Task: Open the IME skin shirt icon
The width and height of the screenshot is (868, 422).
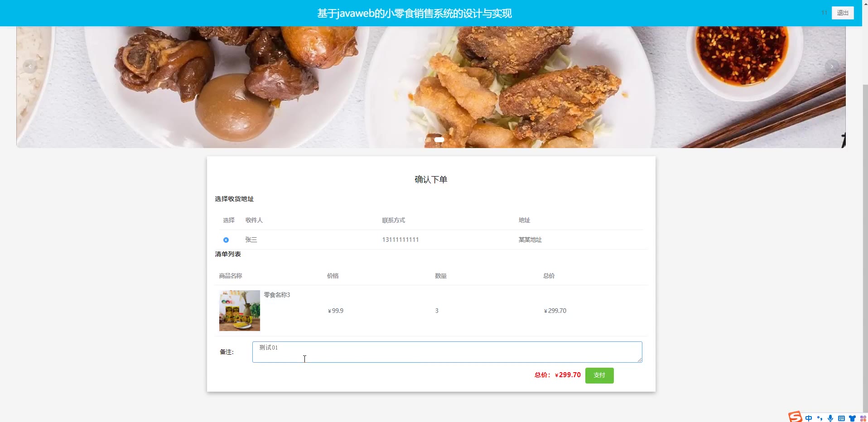Action: tap(852, 418)
